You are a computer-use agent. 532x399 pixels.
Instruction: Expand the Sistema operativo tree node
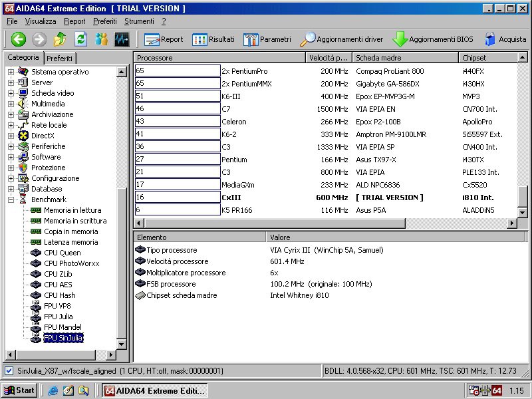[x=11, y=72]
